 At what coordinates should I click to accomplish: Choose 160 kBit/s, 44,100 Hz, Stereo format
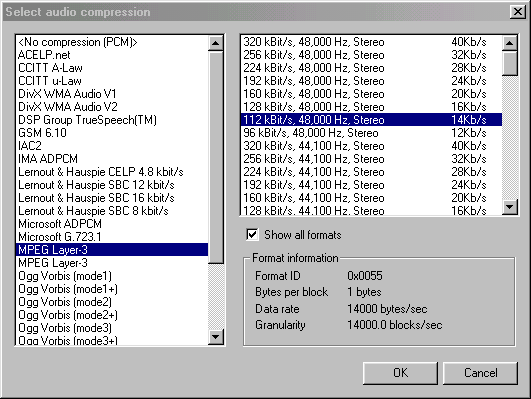pyautogui.click(x=371, y=198)
